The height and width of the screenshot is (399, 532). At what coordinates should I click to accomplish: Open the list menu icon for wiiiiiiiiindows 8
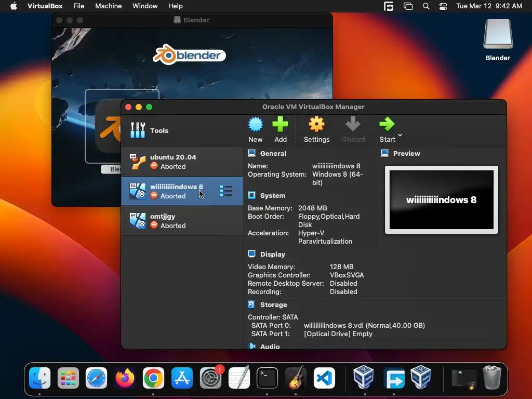pyautogui.click(x=226, y=191)
